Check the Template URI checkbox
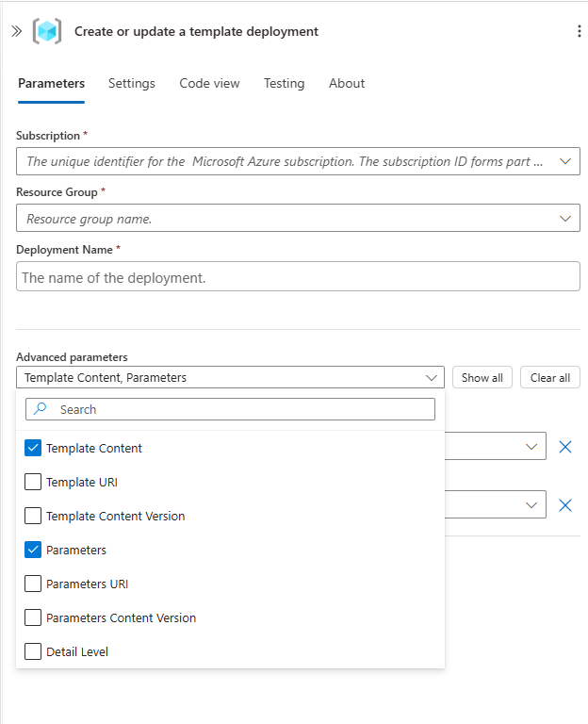This screenshot has width=588, height=724. 33,482
